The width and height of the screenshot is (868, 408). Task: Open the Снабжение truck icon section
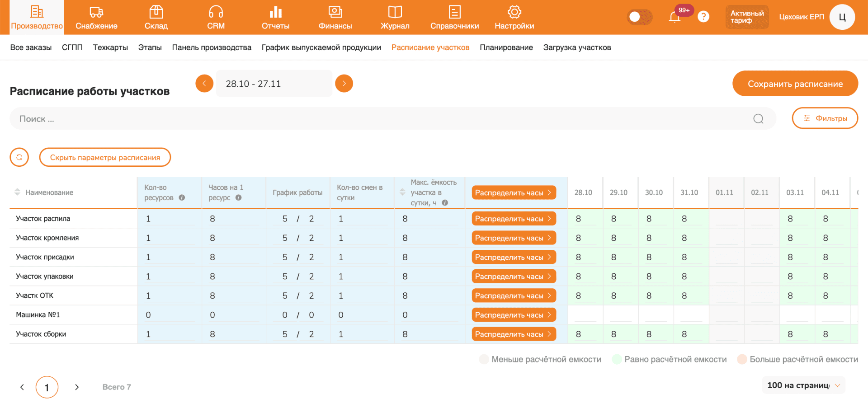[x=96, y=17]
